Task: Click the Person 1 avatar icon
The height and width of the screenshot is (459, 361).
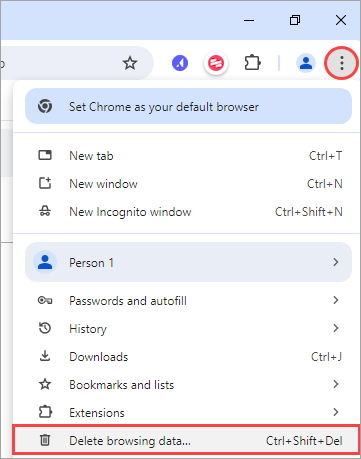Action: (x=45, y=262)
